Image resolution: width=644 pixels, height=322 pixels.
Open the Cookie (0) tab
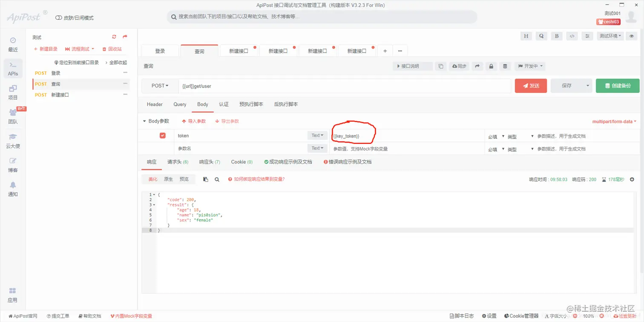pyautogui.click(x=242, y=162)
